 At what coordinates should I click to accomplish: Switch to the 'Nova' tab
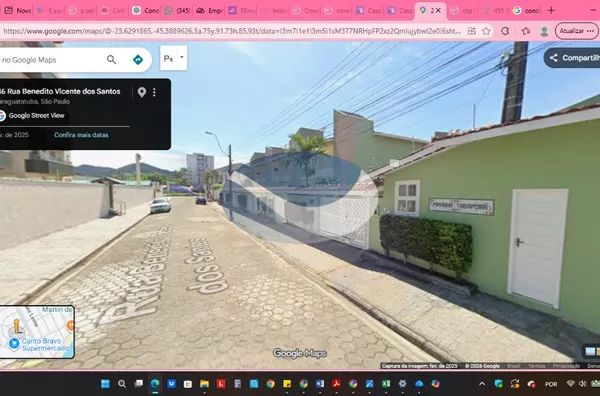pos(18,11)
